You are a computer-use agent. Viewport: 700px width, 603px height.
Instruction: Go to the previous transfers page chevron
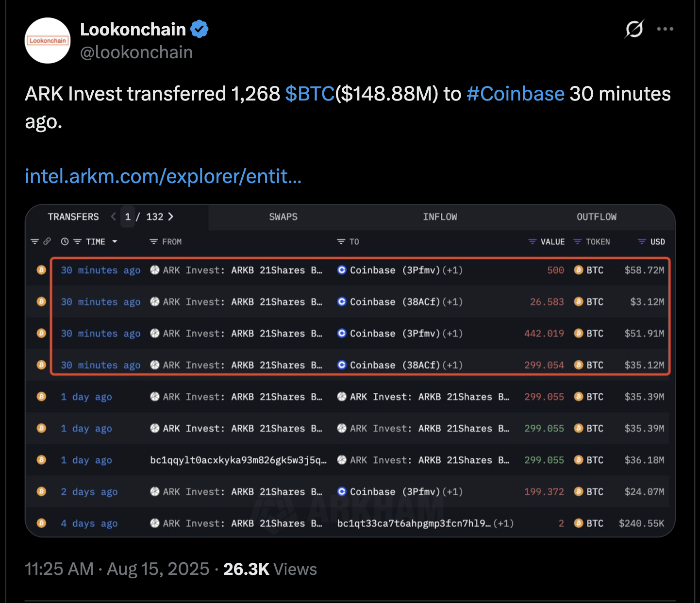[113, 217]
